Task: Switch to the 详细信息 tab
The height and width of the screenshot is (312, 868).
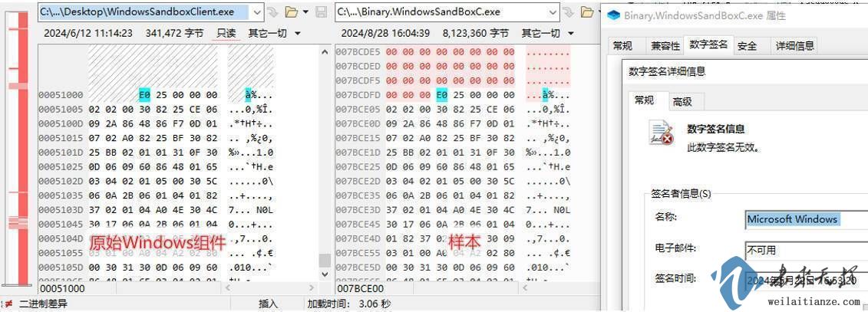Action: 794,46
